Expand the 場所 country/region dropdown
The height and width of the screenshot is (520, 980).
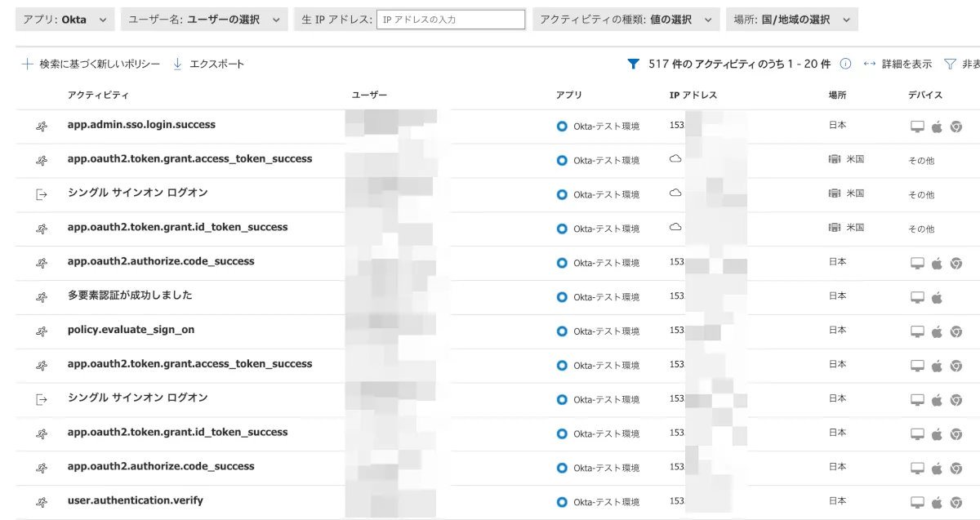coord(791,20)
